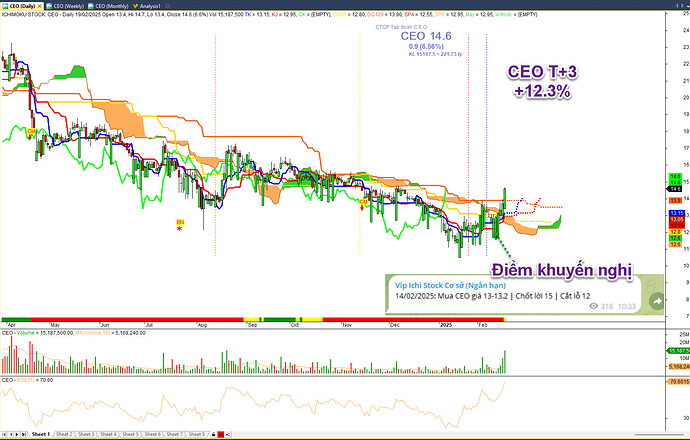This screenshot has height=440, width=690.
Task: Click the orange 13.9 price label on axis
Action: click(x=675, y=201)
